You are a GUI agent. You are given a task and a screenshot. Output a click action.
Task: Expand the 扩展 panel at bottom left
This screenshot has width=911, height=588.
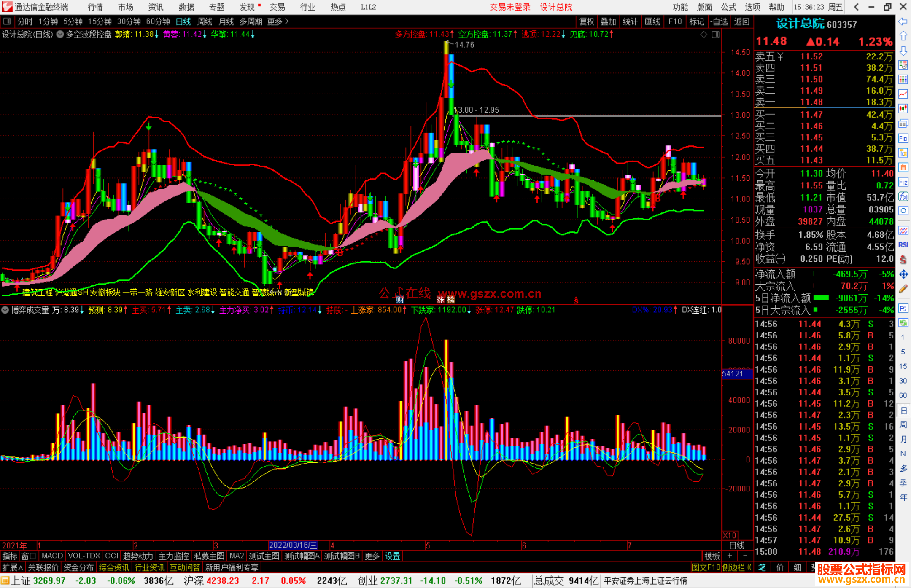point(13,567)
